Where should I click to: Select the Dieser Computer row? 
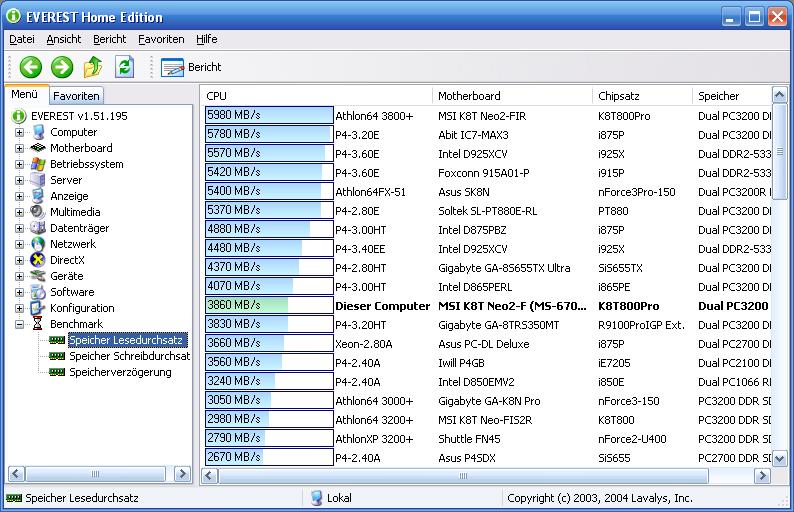tap(488, 306)
